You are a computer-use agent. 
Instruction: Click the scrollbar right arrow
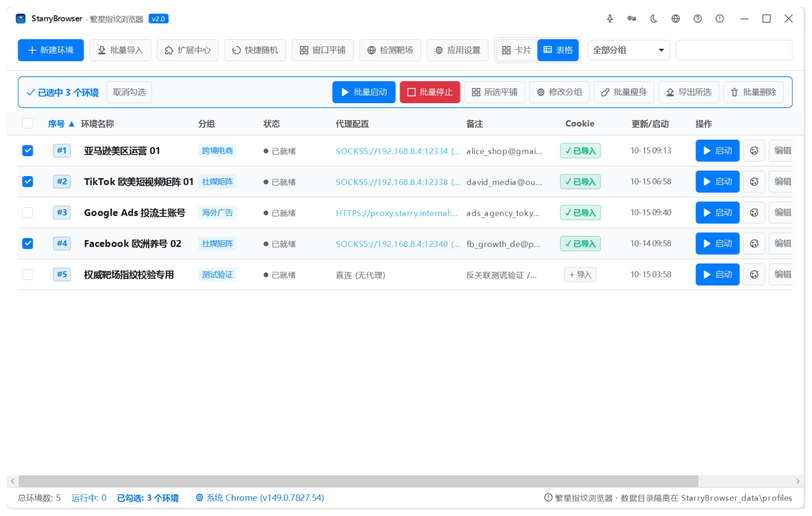click(798, 481)
